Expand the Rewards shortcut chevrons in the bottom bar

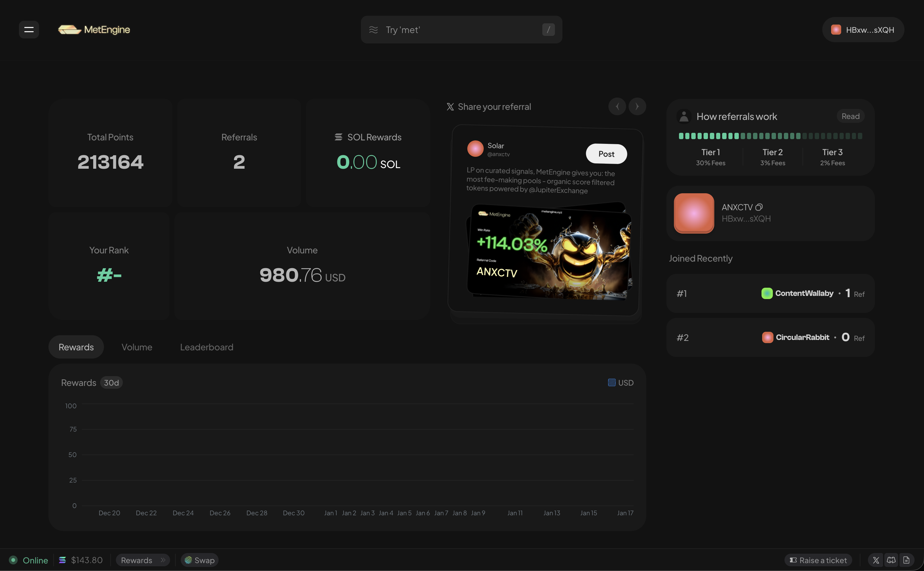coord(163,560)
